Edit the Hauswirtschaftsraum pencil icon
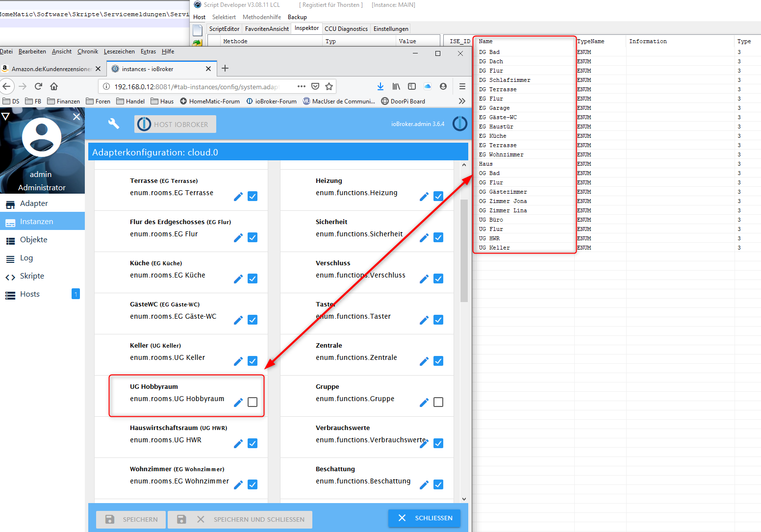Image resolution: width=761 pixels, height=532 pixels. tap(238, 444)
